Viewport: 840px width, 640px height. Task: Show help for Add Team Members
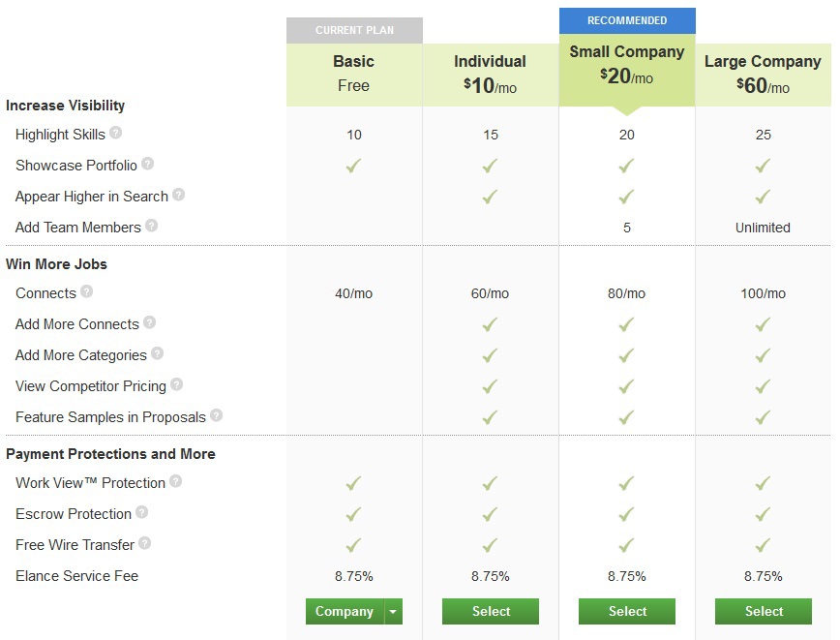[151, 226]
